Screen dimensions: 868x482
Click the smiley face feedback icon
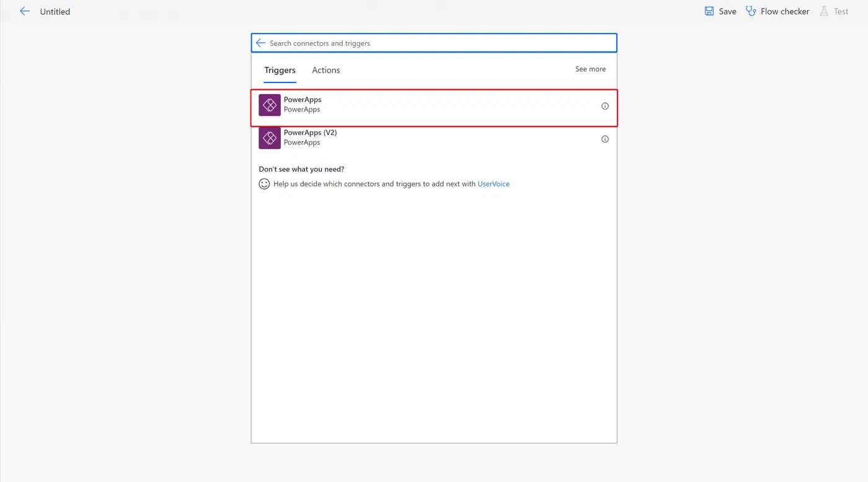click(264, 184)
